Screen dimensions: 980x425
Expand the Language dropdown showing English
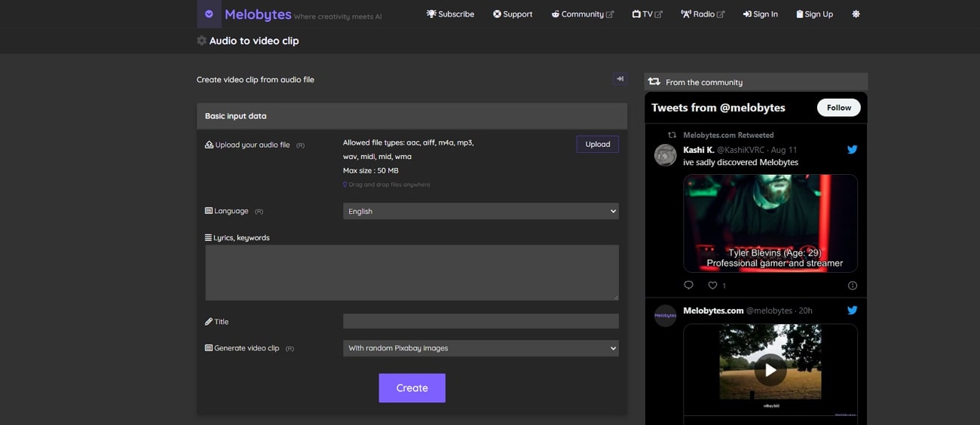pos(481,212)
